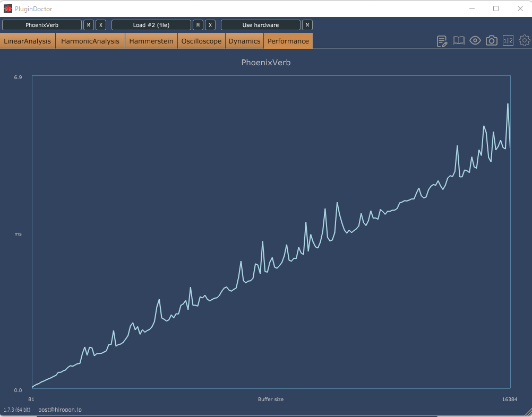Toggle M button next to Use hardware

pos(307,25)
